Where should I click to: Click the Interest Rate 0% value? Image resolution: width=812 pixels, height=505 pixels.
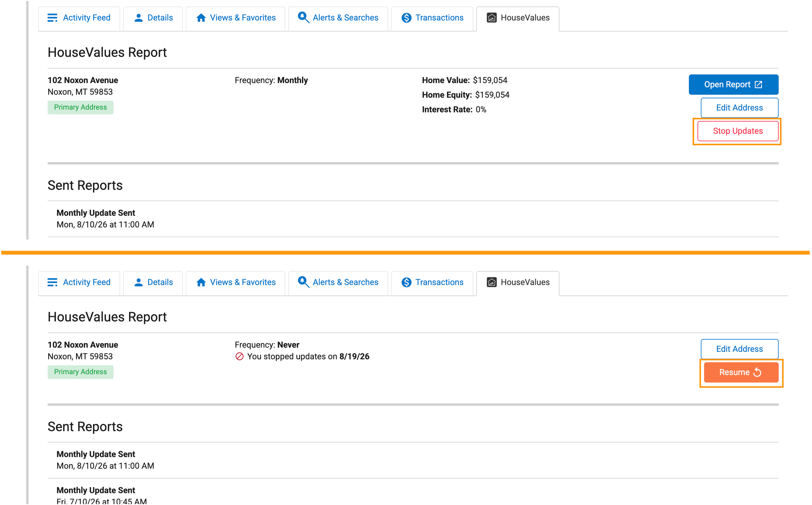point(481,110)
